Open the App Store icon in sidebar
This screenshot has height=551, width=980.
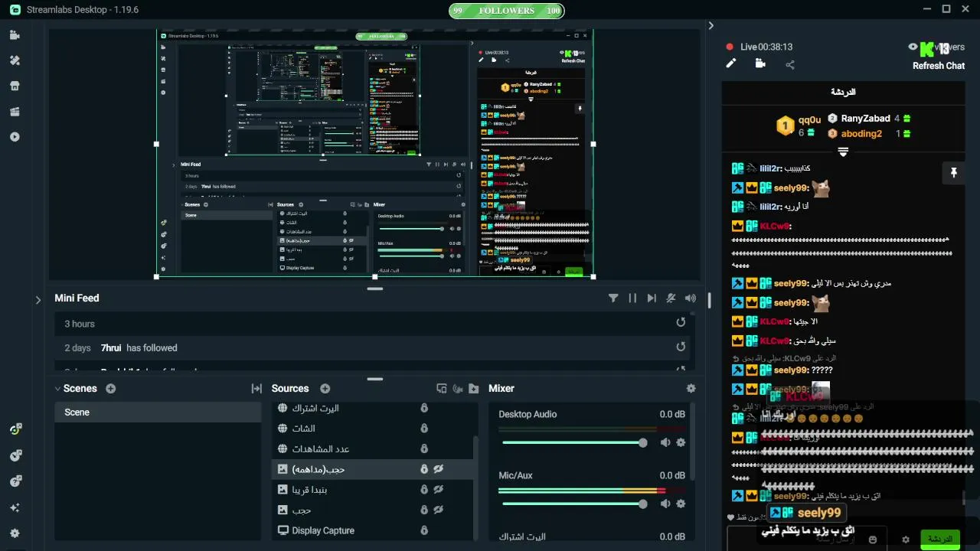point(15,86)
